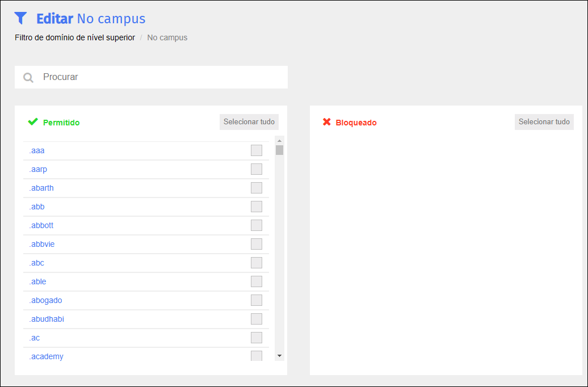The image size is (588, 387).
Task: Click the .abogado domain entry
Action: tap(45, 300)
